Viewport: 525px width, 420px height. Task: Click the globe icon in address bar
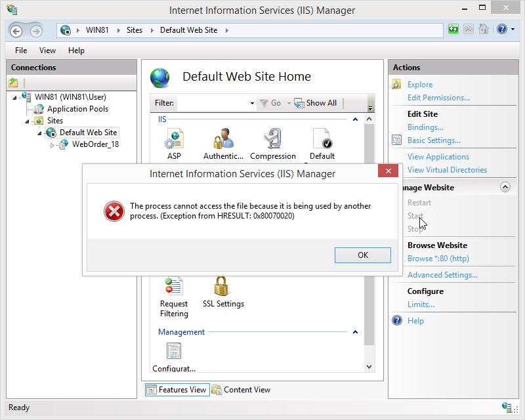click(66, 30)
